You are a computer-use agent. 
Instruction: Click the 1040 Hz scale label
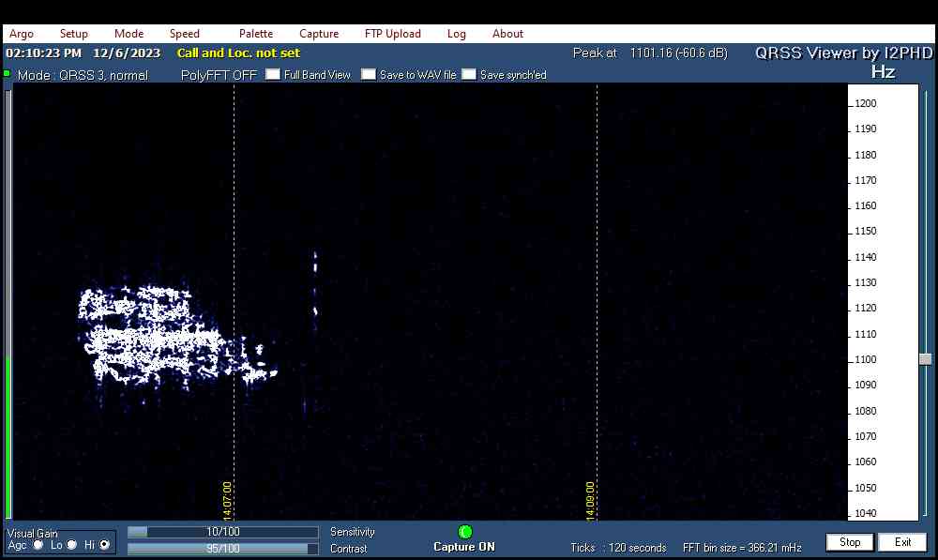point(866,513)
